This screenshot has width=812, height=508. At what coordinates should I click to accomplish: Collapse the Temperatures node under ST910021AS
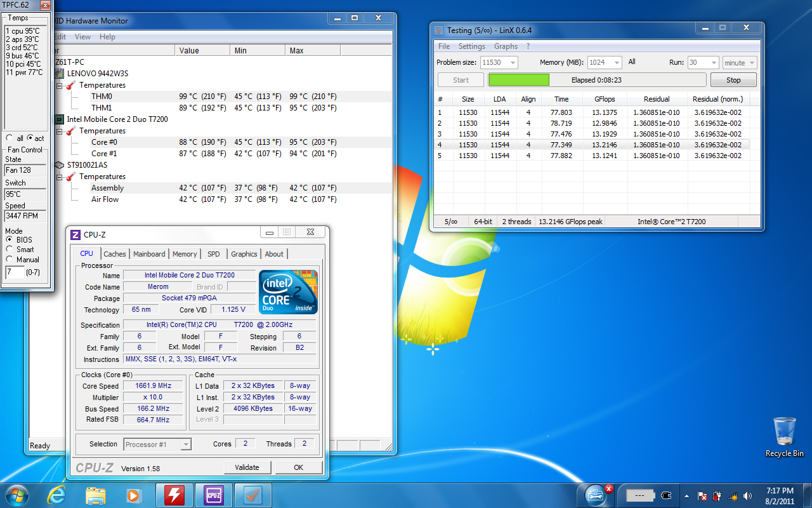point(60,177)
